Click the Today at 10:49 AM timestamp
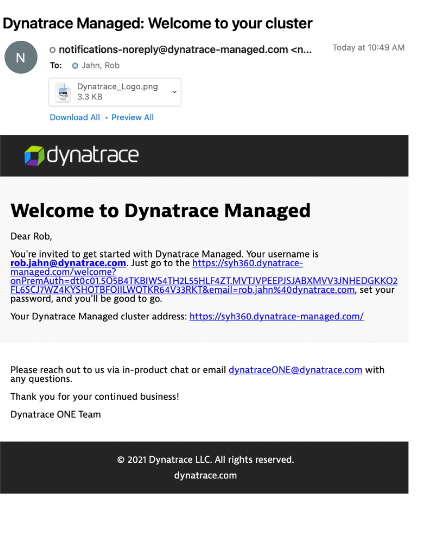The image size is (428, 537). point(368,48)
